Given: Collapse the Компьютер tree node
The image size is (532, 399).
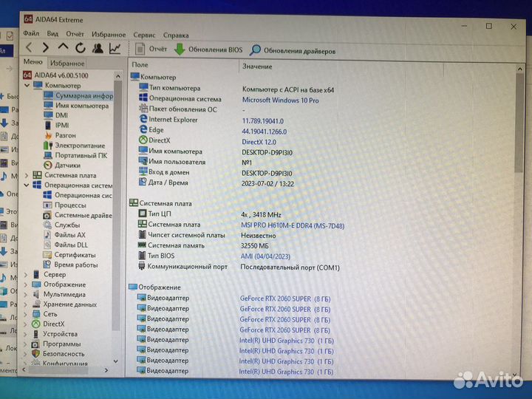Looking at the screenshot, I should (x=27, y=86).
